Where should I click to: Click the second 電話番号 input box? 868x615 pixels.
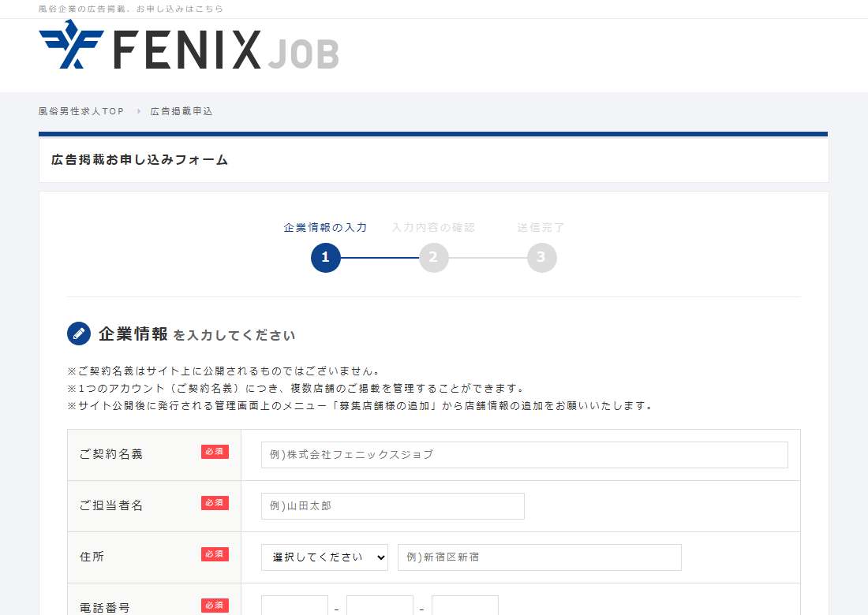[380, 606]
